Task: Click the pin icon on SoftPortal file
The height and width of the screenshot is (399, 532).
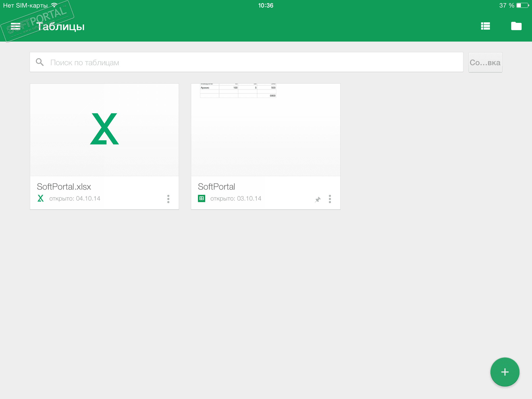Action: pyautogui.click(x=318, y=199)
